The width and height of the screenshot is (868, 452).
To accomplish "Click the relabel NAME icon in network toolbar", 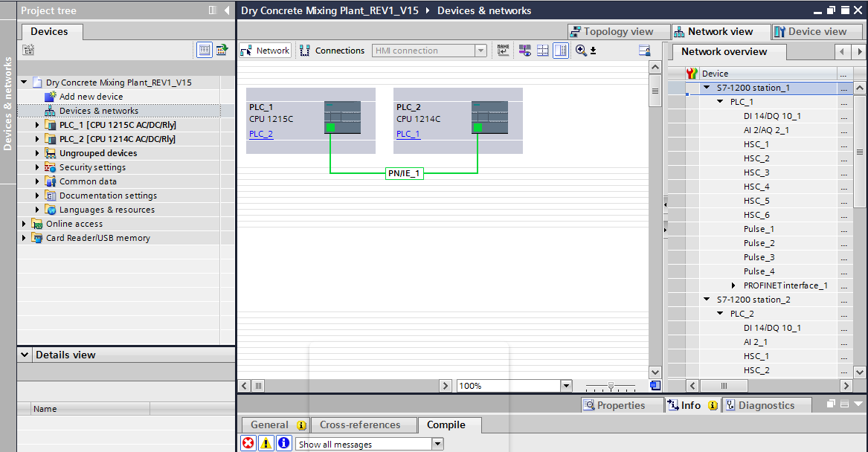I will pos(504,51).
